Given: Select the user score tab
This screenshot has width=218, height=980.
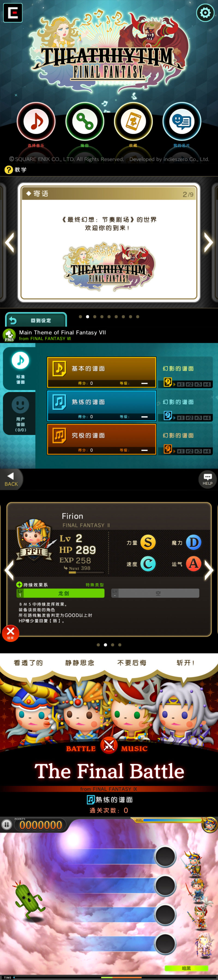Looking at the screenshot, I should point(20,414).
